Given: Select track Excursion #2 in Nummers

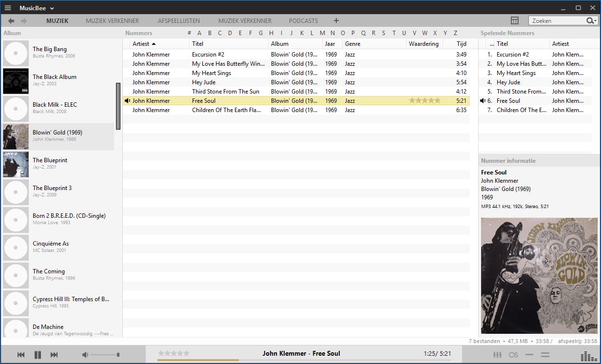Looking at the screenshot, I should pyautogui.click(x=296, y=55).
